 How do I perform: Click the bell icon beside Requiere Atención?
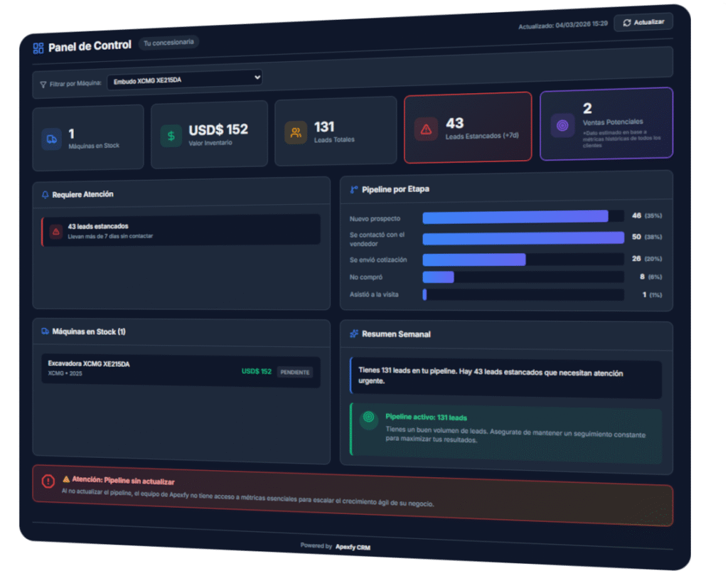click(45, 194)
